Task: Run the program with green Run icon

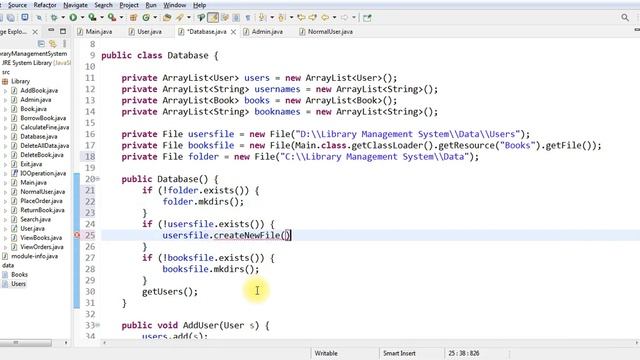Action: click(73, 18)
